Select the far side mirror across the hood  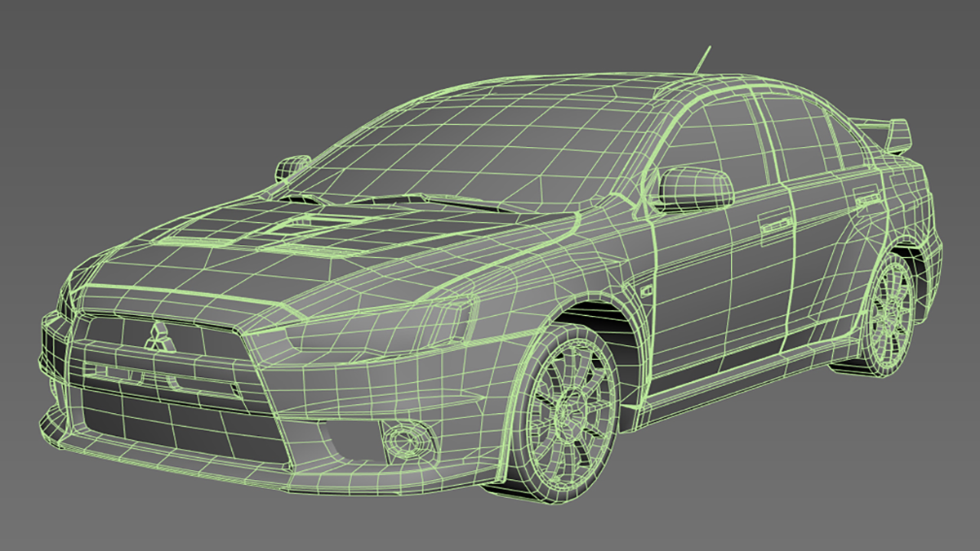pos(292,167)
